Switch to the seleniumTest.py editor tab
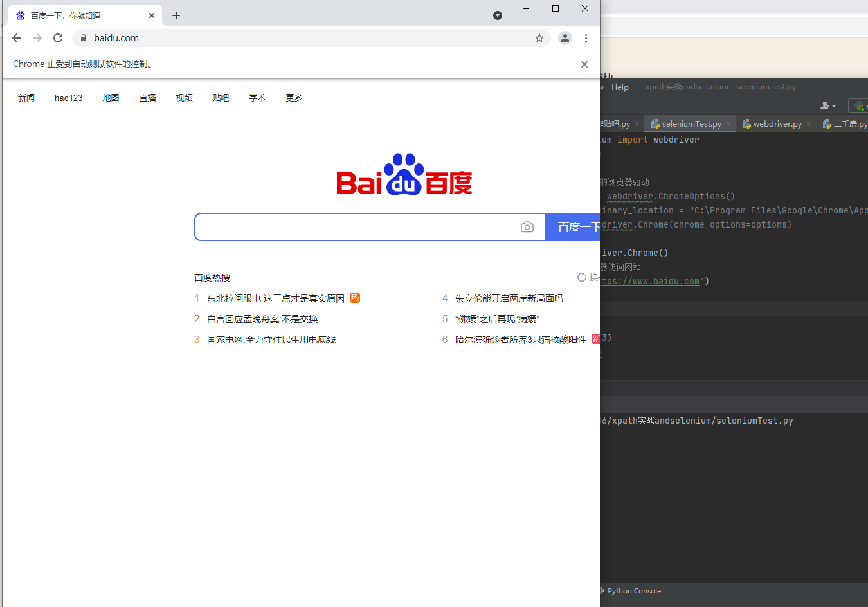Viewport: 868px width, 607px height. click(691, 124)
